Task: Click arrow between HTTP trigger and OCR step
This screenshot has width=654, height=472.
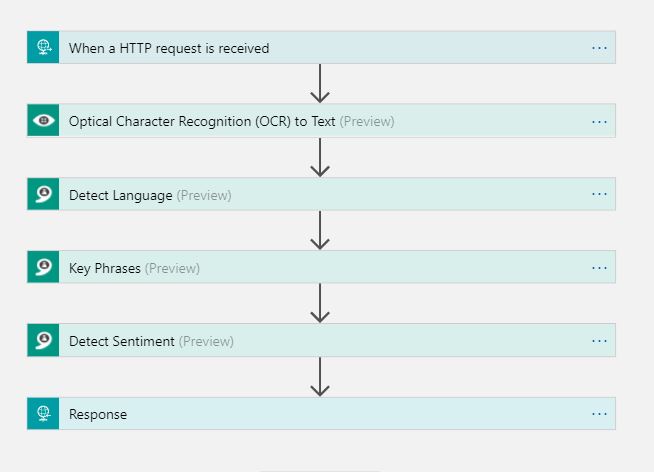Action: pos(320,84)
